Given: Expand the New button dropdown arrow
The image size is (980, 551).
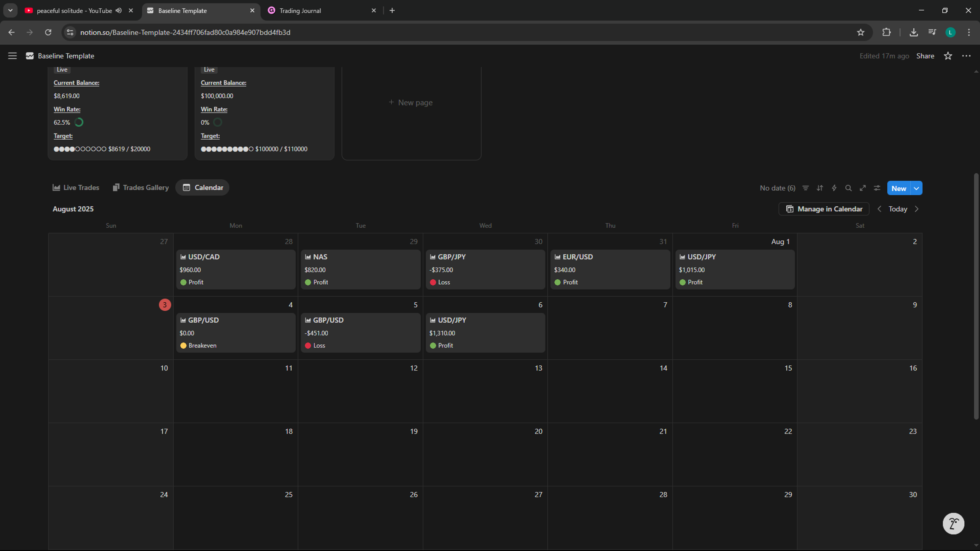Looking at the screenshot, I should tap(916, 188).
